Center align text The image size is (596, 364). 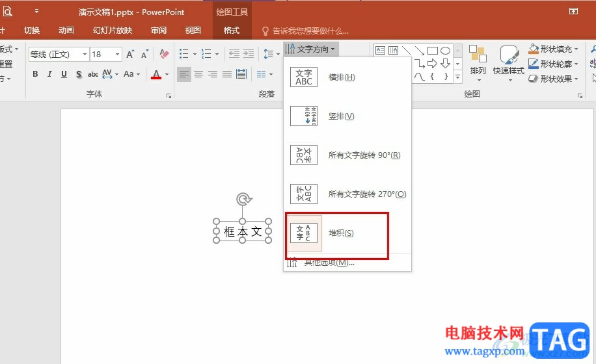198,74
